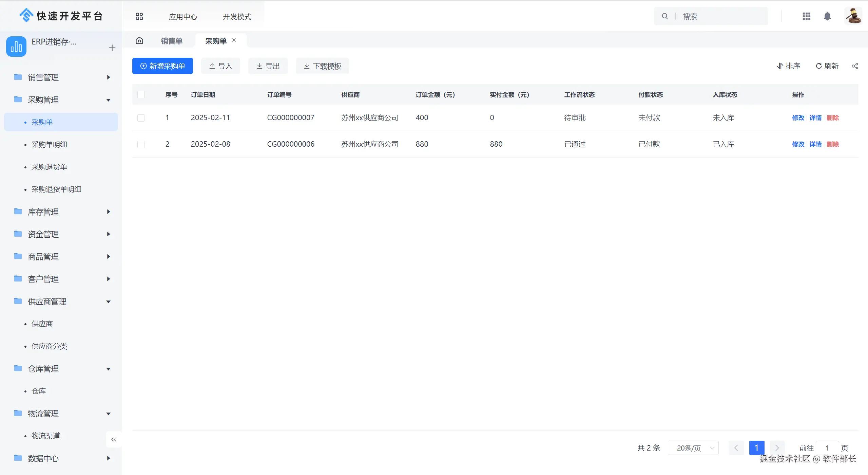868x475 pixels.
Task: Click the home icon tab
Action: pyautogui.click(x=139, y=41)
